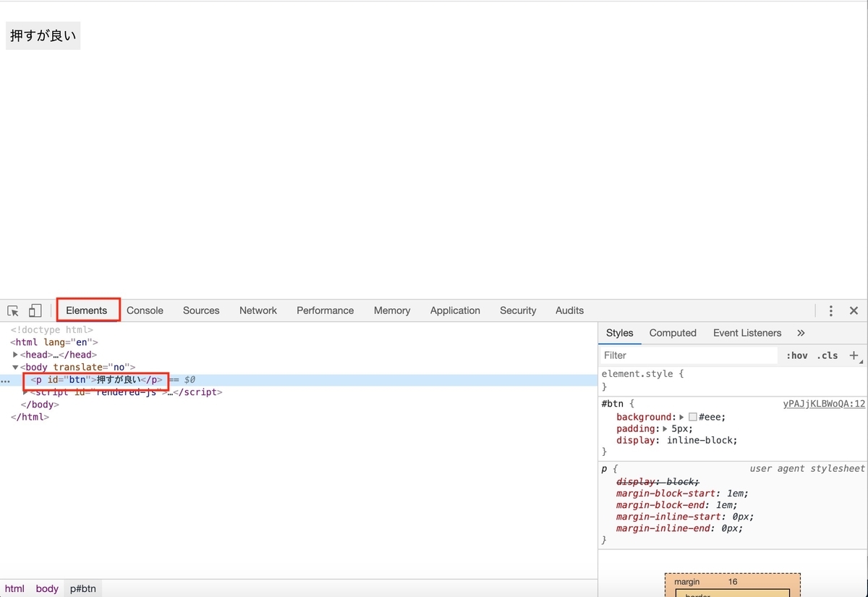Open the Sources tab
The width and height of the screenshot is (868, 597).
[x=201, y=310]
